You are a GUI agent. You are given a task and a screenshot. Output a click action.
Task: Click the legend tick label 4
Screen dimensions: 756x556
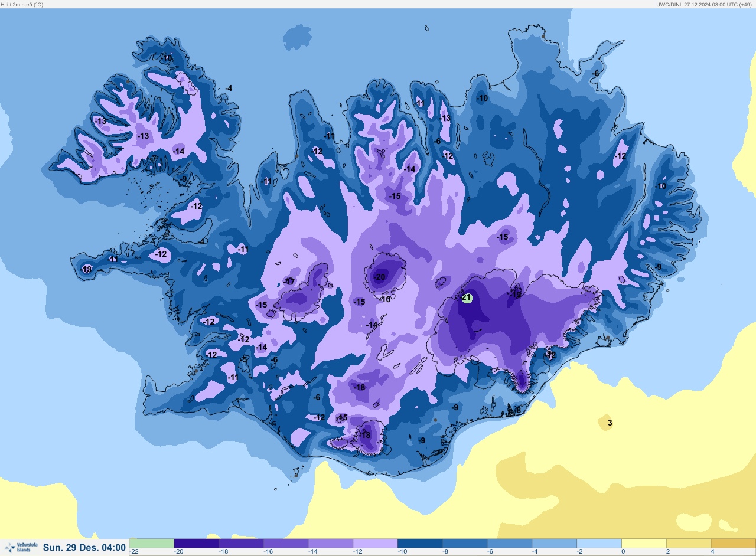point(712,552)
